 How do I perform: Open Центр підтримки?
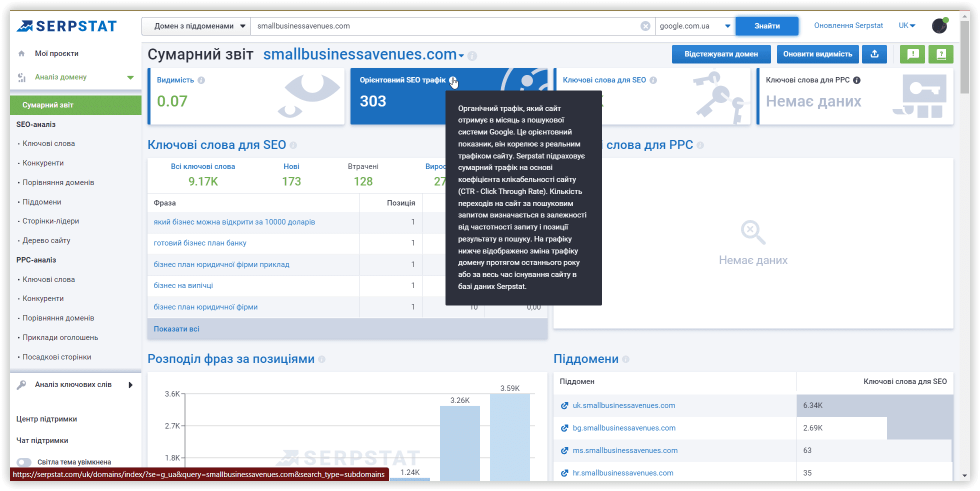pyautogui.click(x=46, y=419)
